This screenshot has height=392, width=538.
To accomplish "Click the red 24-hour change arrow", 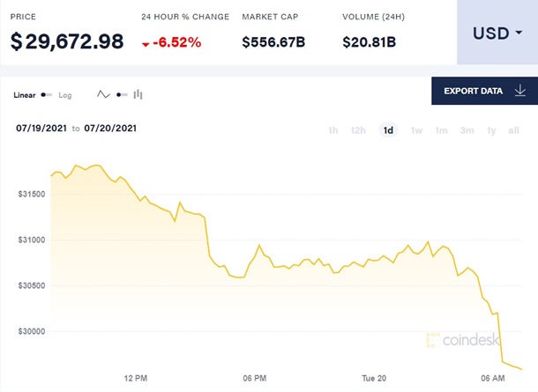I will tap(145, 43).
